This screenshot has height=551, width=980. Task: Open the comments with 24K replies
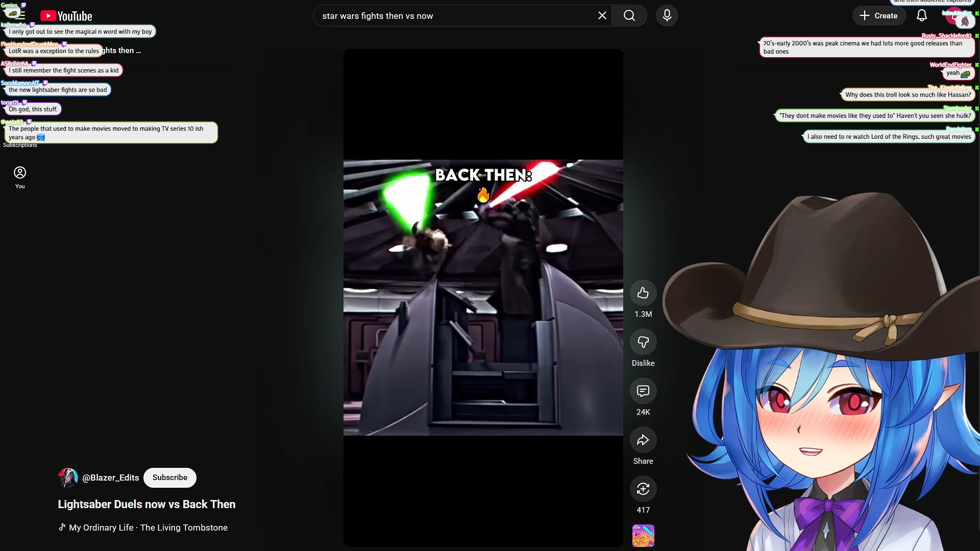(x=643, y=391)
